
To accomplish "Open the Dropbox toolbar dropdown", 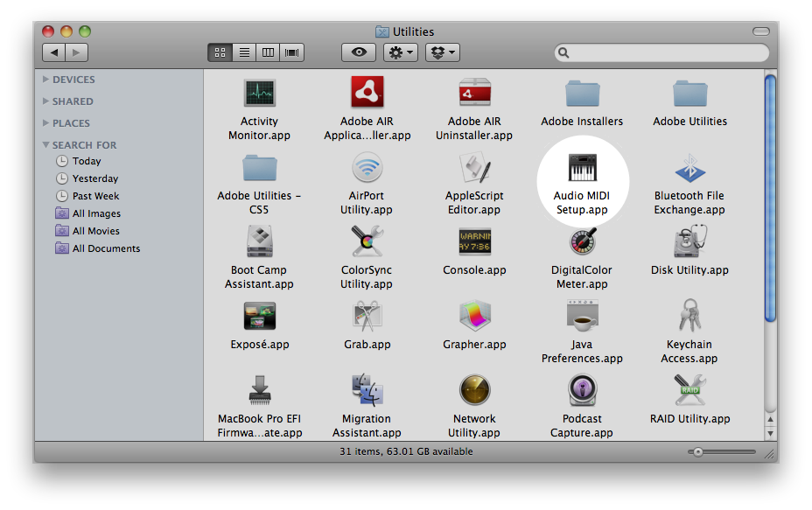I will [x=443, y=52].
